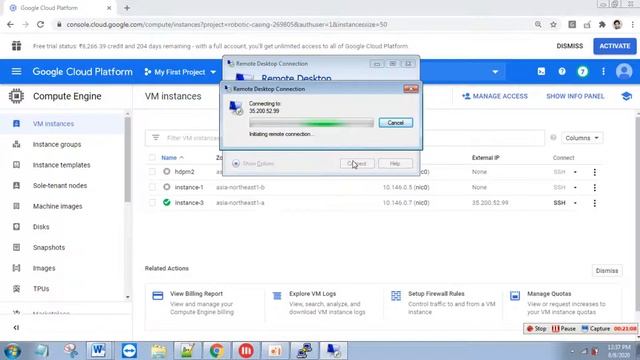Image resolution: width=640 pixels, height=360 pixels.
Task: Open the help question mark icon
Action: [562, 72]
